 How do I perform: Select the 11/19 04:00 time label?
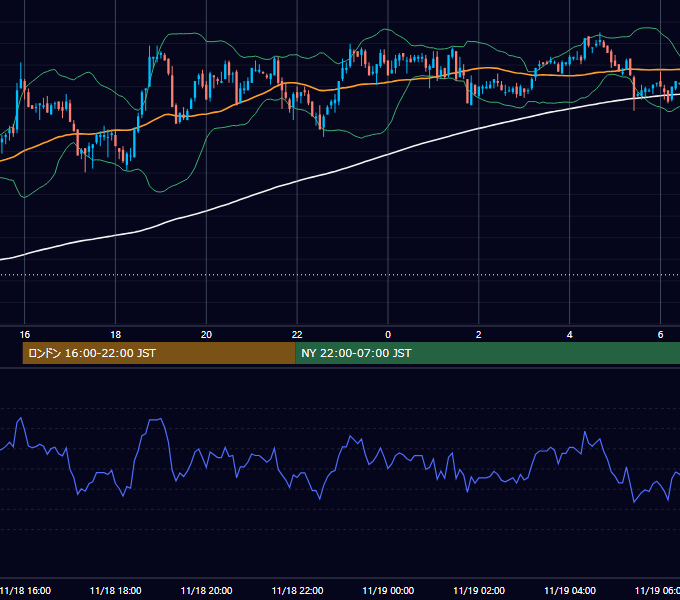pos(570,590)
